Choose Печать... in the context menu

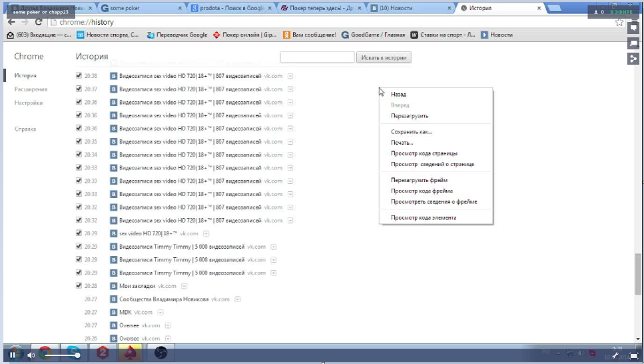(x=436, y=143)
